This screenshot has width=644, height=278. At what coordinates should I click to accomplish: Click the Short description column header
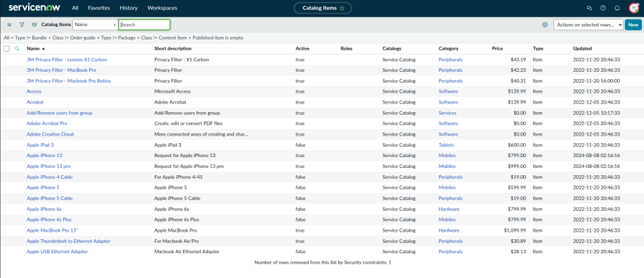[172, 48]
